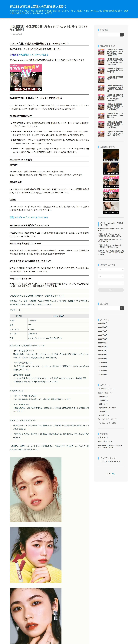The width and height of the screenshot is (138, 644).
Task: Open the 2024年12月 archive
Action: click(102, 347)
